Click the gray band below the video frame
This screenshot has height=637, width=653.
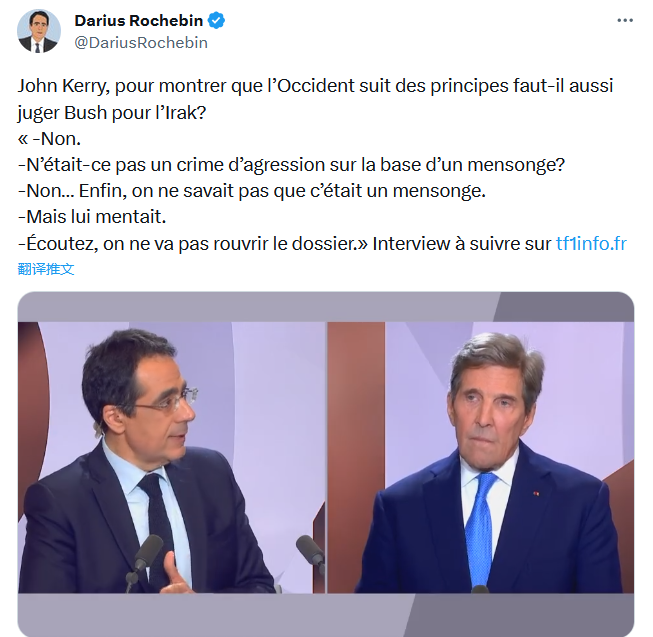[x=326, y=615]
